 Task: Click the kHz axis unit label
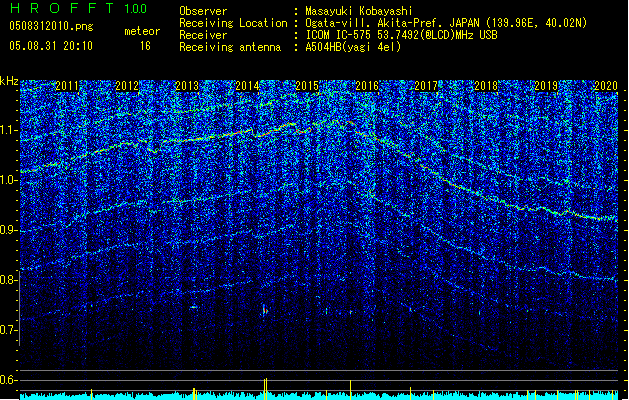click(9, 81)
